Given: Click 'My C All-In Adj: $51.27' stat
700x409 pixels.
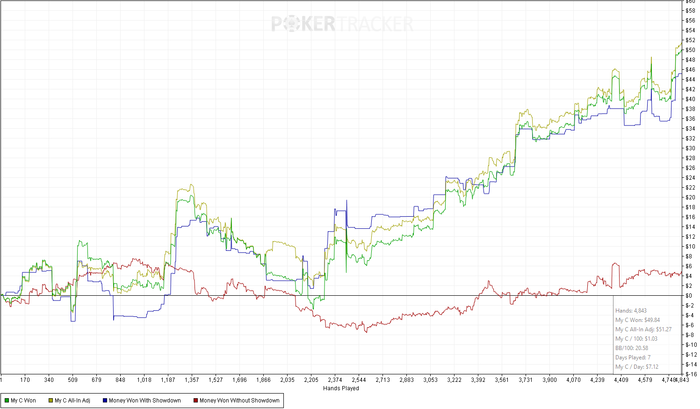Looking at the screenshot, I should 642,330.
